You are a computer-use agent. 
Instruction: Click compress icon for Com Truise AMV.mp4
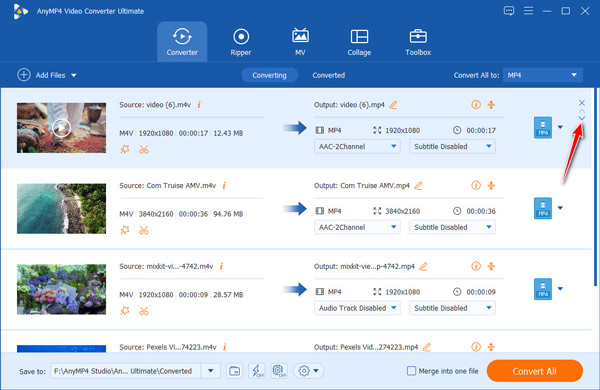coord(491,185)
